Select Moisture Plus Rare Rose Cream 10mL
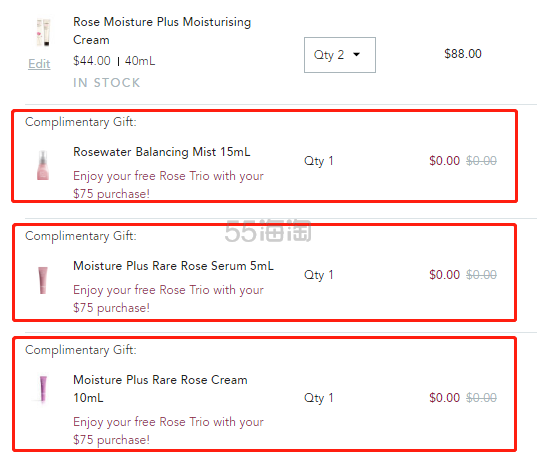537x461 pixels. click(x=160, y=389)
